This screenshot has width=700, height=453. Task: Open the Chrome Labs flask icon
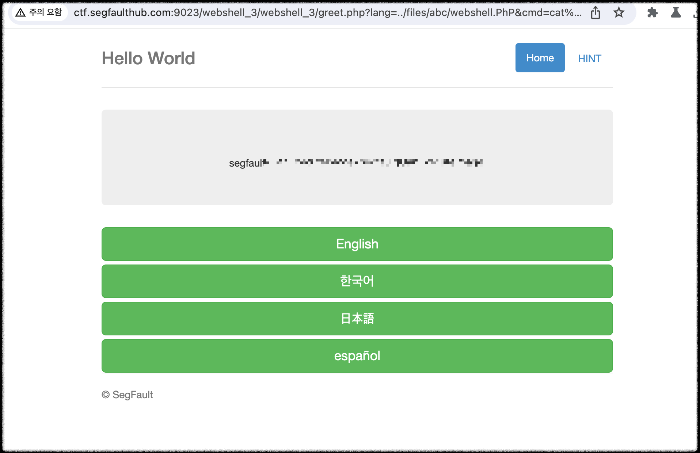pyautogui.click(x=676, y=12)
